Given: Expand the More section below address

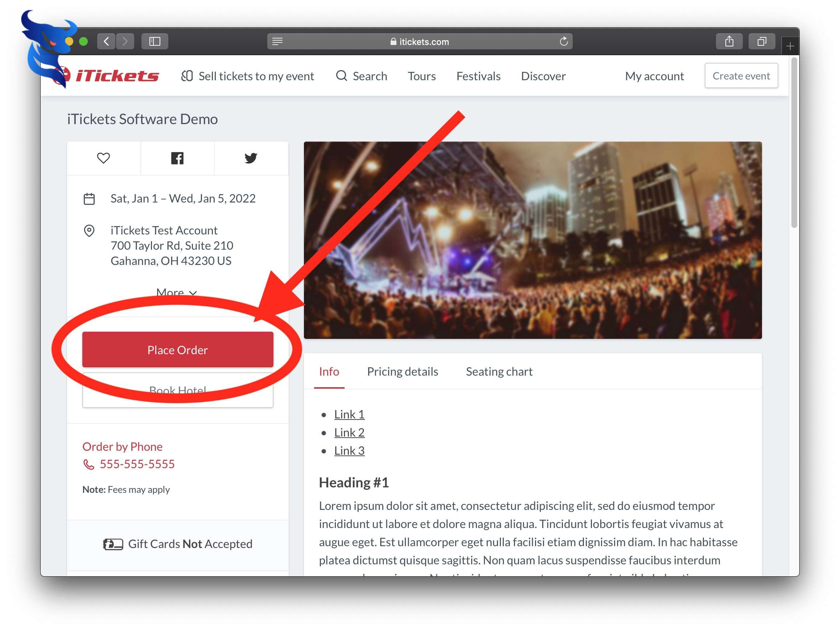Looking at the screenshot, I should click(x=177, y=292).
